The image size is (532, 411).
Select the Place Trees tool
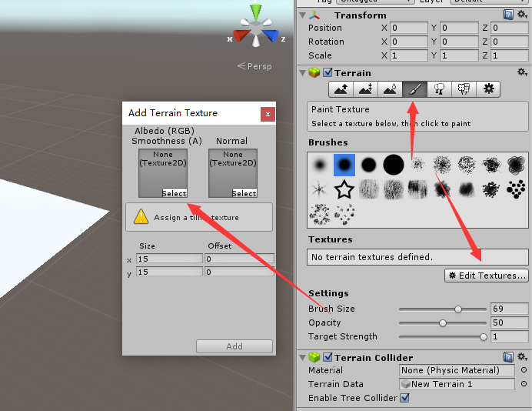440,89
